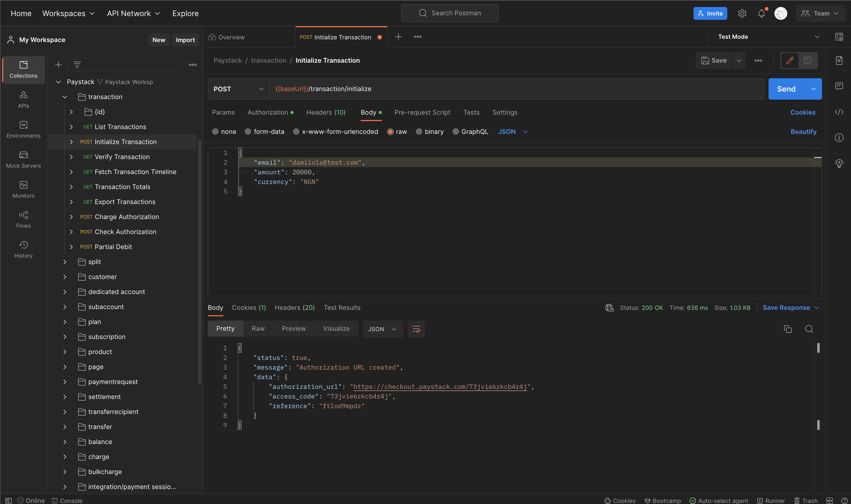Switch to the Headers (10) request tab
The width and height of the screenshot is (851, 504).
tap(326, 112)
